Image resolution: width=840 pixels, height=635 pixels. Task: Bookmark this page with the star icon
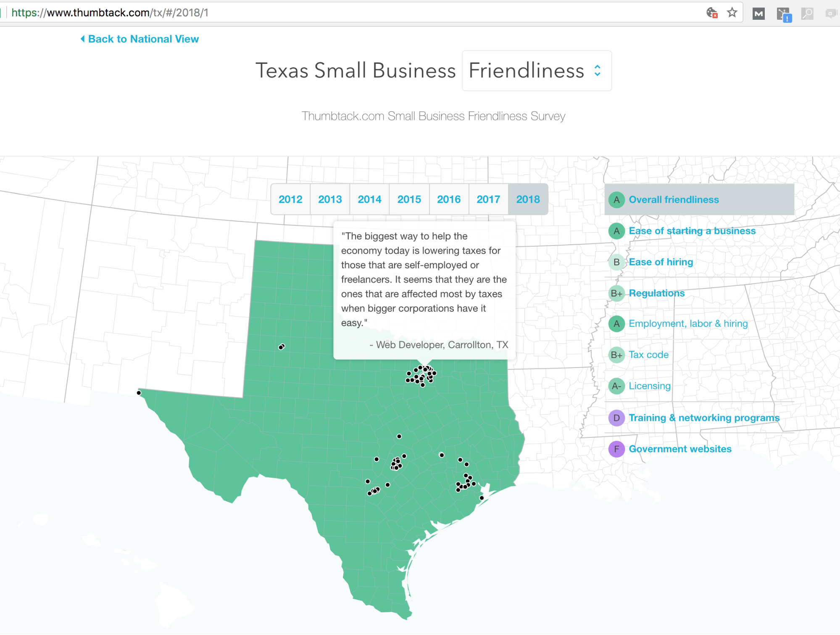pos(732,13)
